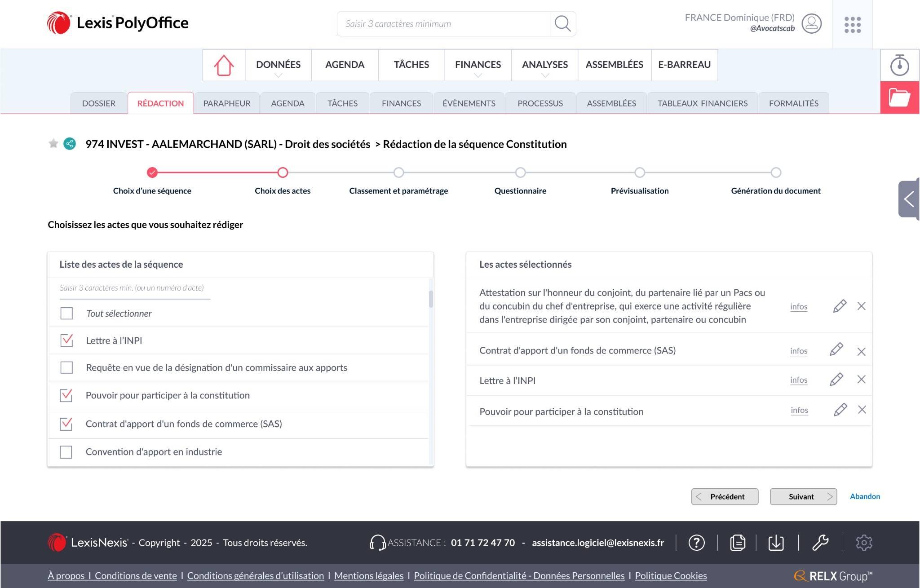The height and width of the screenshot is (588, 920).
Task: Remove Contrat d'apport from selected acts
Action: point(861,351)
